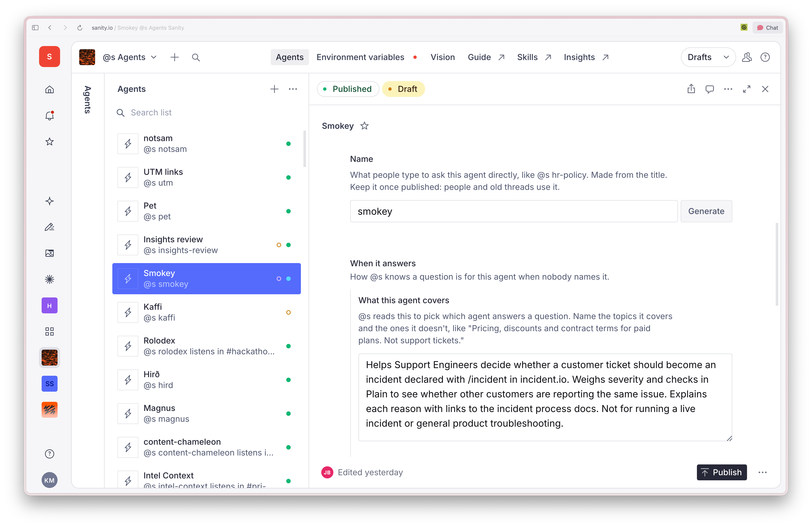Screen dimensions: 812x527
Task: Select the Insights review agent
Action: click(x=206, y=244)
